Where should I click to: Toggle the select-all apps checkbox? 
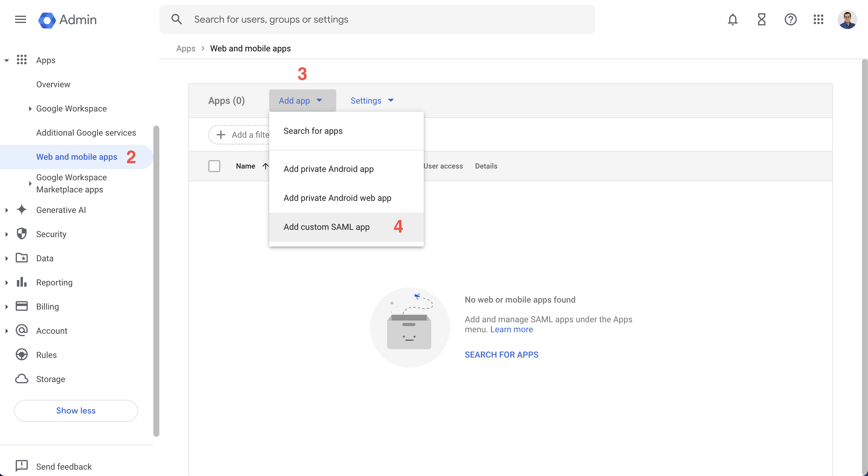coord(214,166)
